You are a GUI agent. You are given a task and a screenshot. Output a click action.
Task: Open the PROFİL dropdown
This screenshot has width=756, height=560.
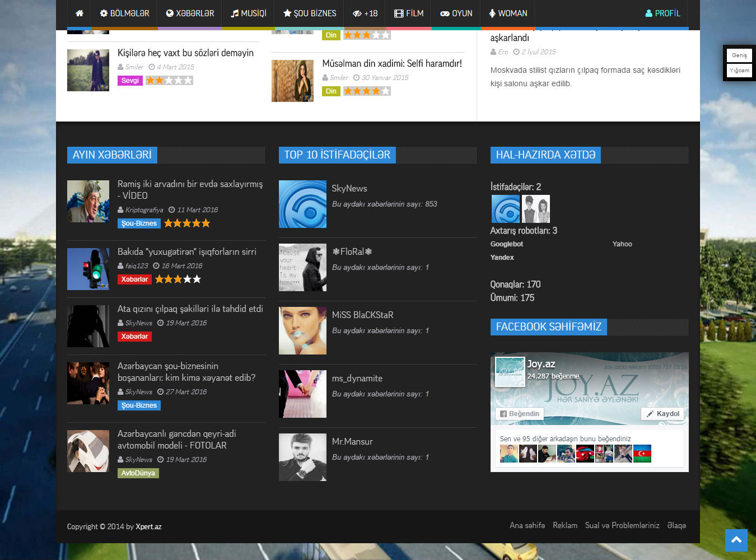tap(662, 13)
